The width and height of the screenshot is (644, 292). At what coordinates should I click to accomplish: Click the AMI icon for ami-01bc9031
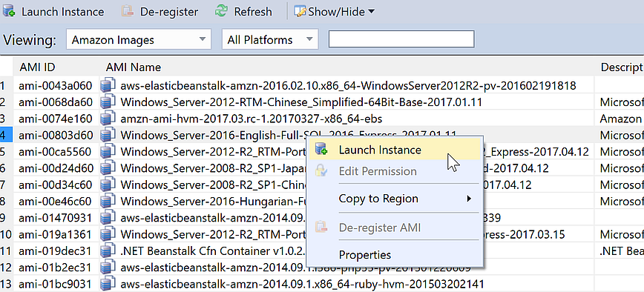tap(108, 283)
